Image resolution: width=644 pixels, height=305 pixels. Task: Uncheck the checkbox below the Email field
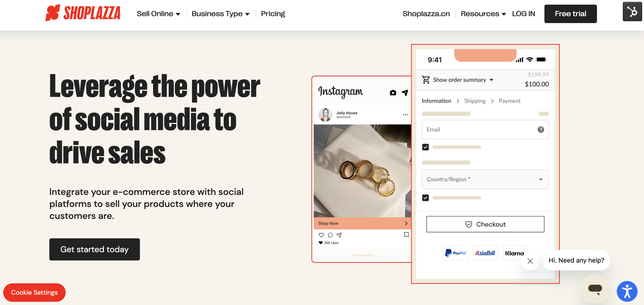pyautogui.click(x=425, y=147)
